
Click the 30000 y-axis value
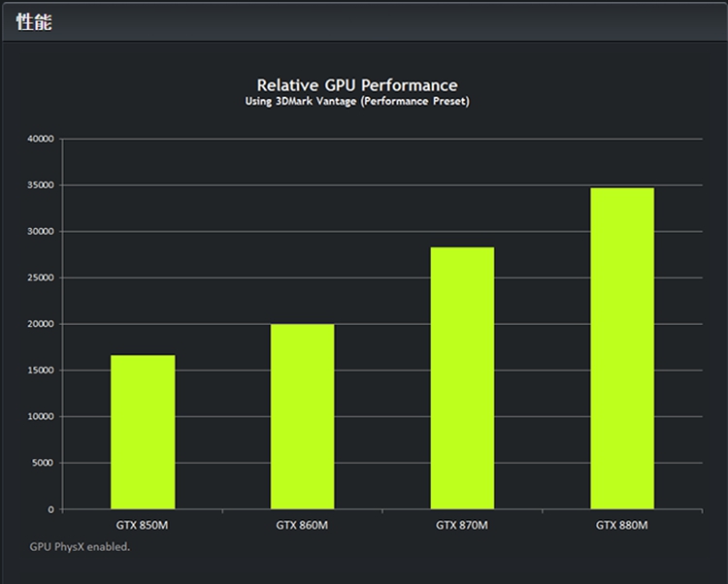(41, 232)
